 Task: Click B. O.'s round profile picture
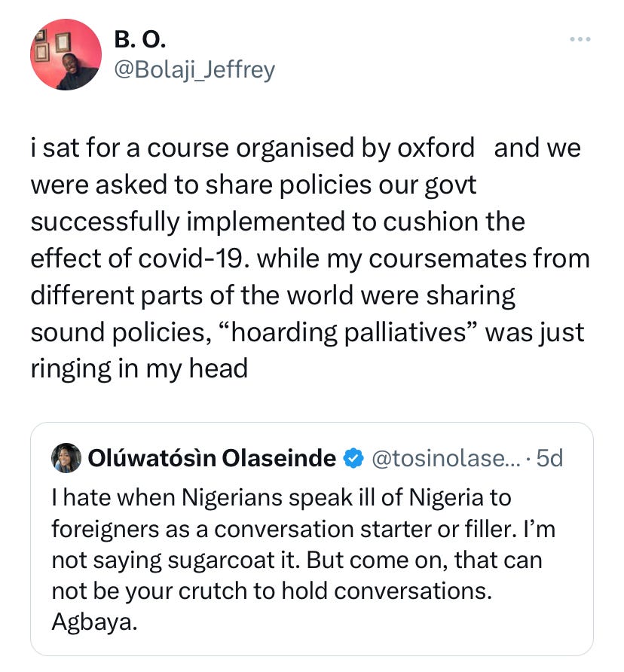pos(66,54)
